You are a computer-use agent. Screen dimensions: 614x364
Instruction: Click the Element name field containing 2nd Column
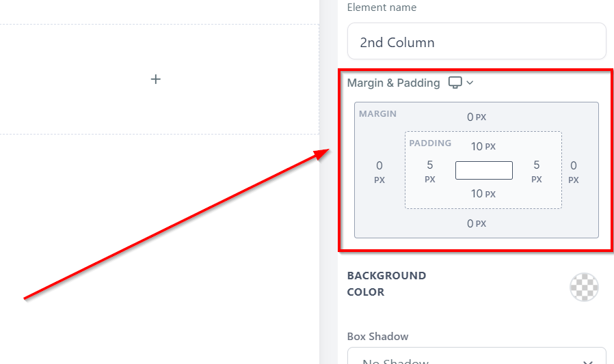coord(477,42)
